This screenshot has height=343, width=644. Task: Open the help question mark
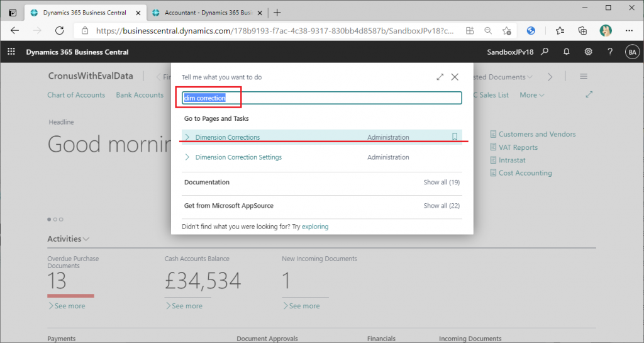point(610,52)
